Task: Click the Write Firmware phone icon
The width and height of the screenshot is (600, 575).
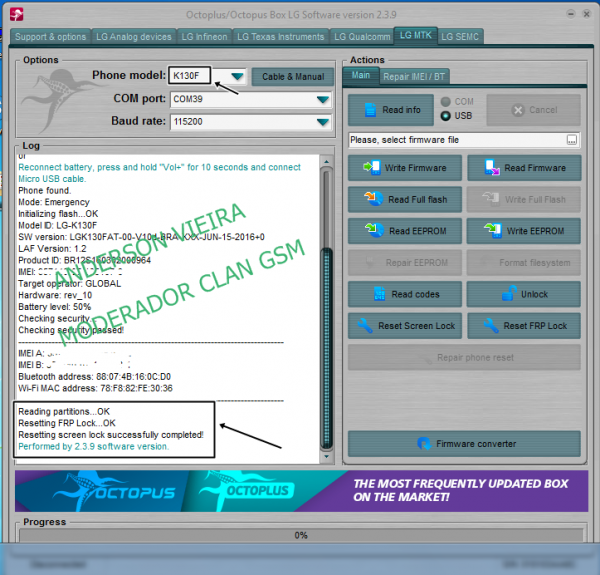Action: pyautogui.click(x=372, y=167)
